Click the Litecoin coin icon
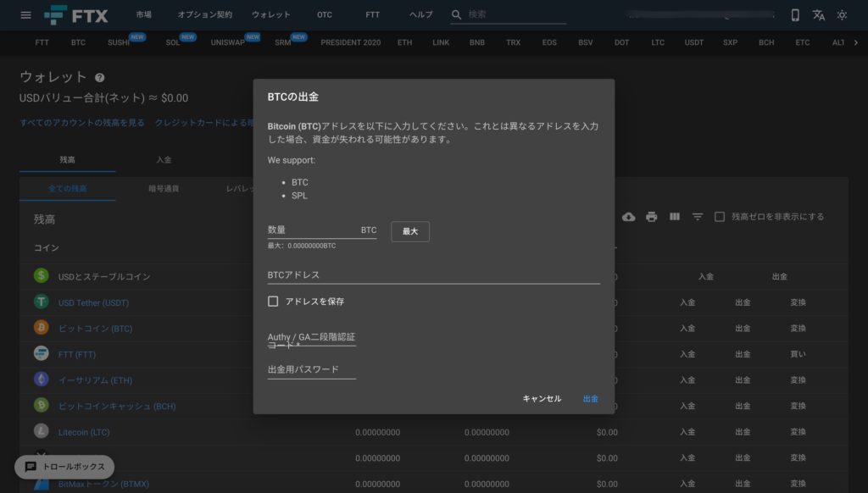868x493 pixels. [x=41, y=431]
